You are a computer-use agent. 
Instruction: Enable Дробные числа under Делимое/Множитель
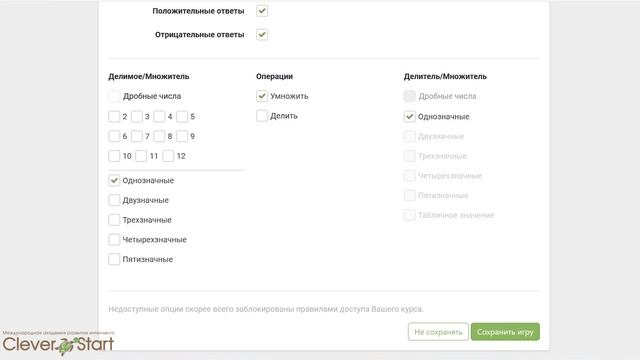click(114, 96)
